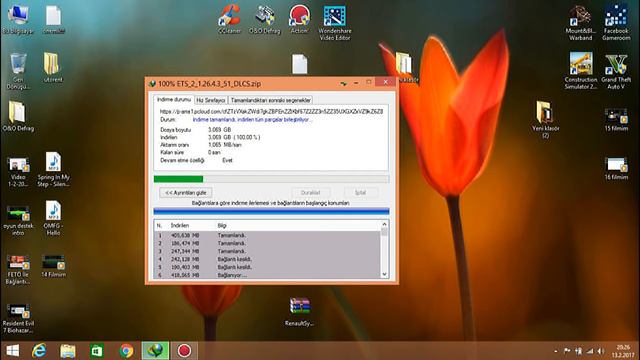The height and width of the screenshot is (360, 640).
Task: Switch to the İndirme durumu tab
Action: (174, 100)
